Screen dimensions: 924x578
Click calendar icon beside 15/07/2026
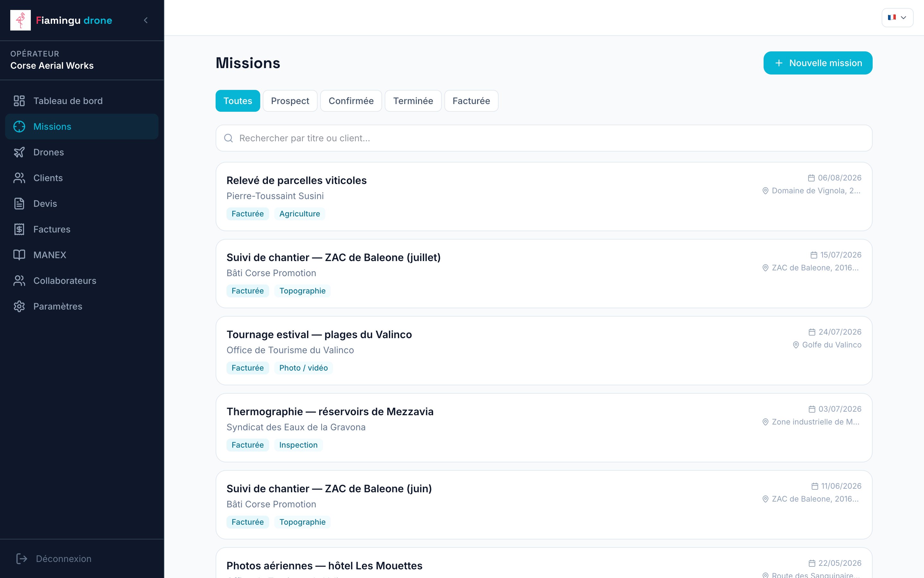tap(814, 255)
